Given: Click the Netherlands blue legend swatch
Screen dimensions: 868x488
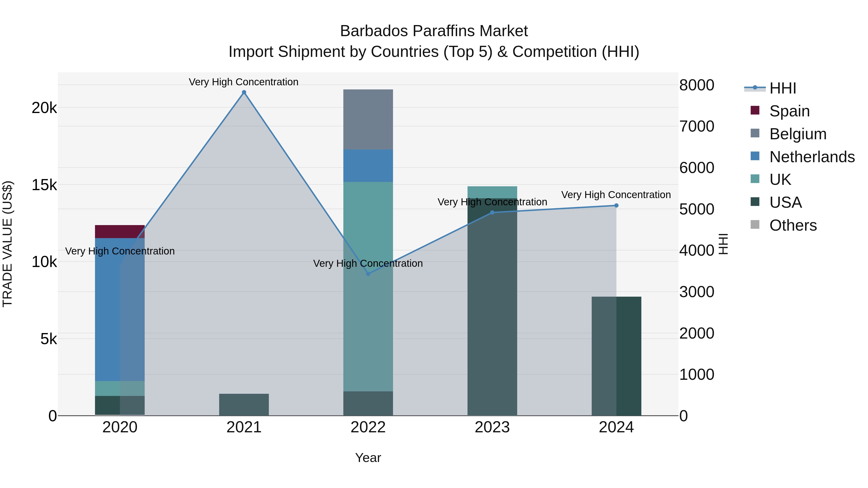Looking at the screenshot, I should 755,156.
